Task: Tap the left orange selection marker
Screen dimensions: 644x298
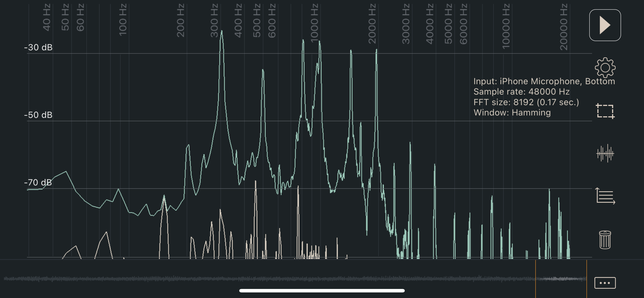Action: pos(535,279)
